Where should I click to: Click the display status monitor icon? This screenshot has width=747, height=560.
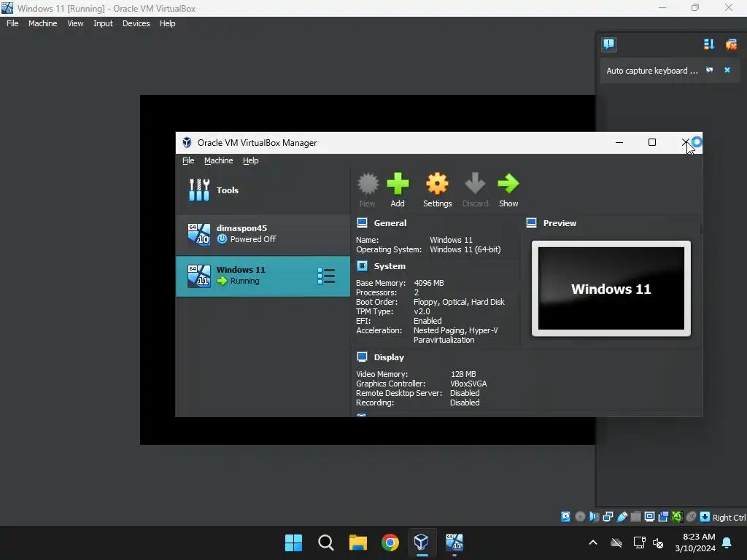649,517
